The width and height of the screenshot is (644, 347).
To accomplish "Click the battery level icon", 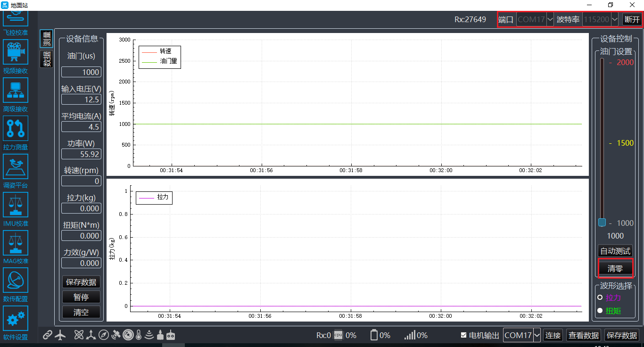I will [x=374, y=335].
